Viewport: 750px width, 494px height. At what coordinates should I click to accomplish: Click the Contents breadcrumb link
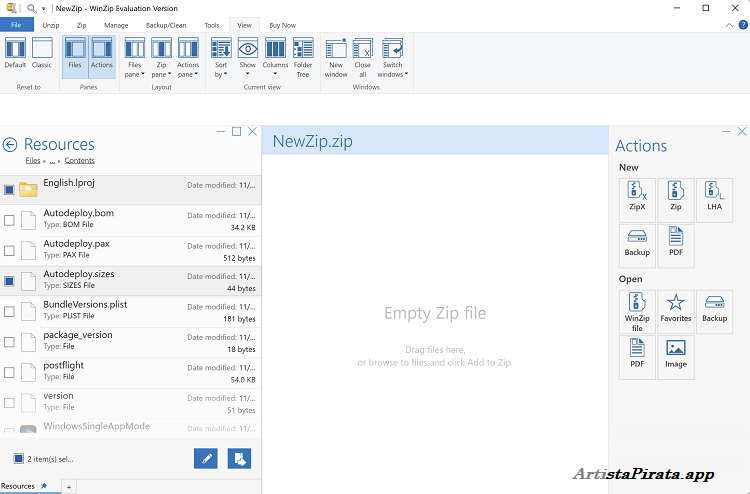tap(79, 160)
